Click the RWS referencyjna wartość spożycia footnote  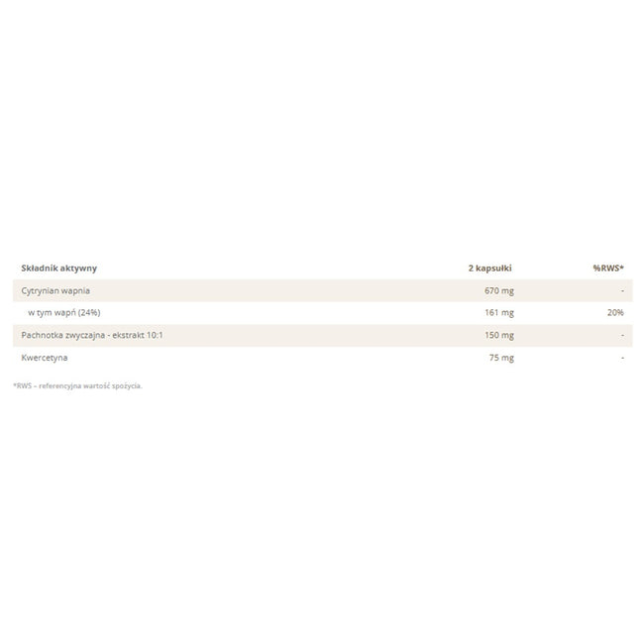pos(77,385)
